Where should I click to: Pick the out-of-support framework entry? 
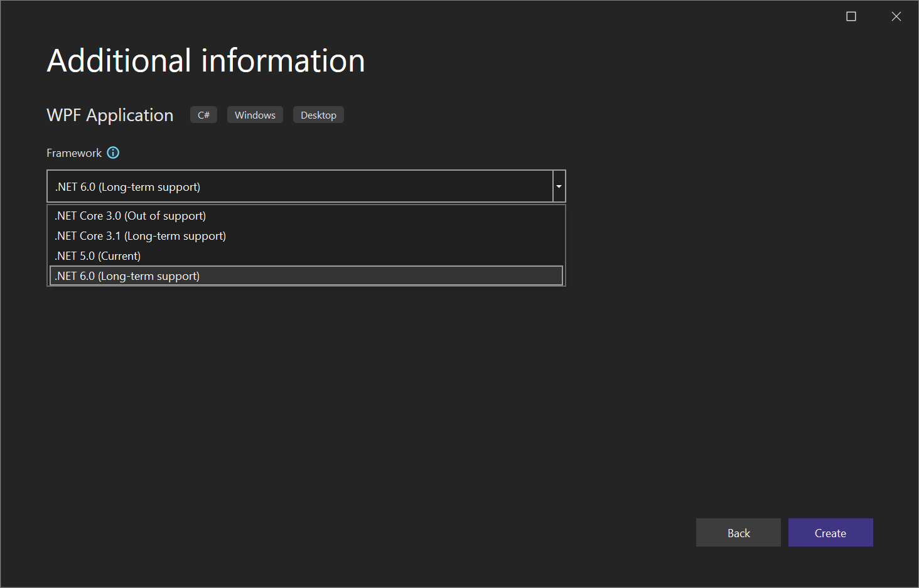(306, 216)
